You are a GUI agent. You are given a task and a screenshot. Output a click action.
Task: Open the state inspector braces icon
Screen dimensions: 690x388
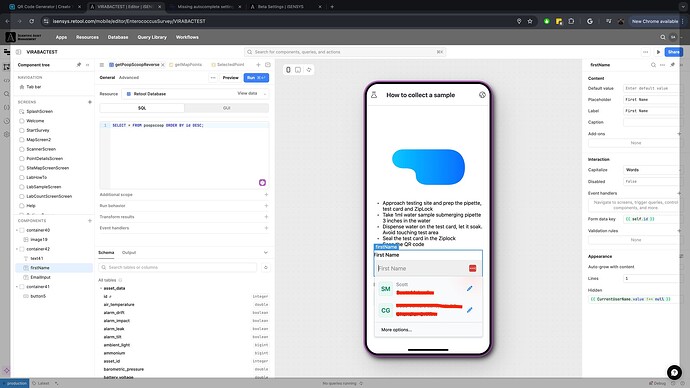click(6, 107)
